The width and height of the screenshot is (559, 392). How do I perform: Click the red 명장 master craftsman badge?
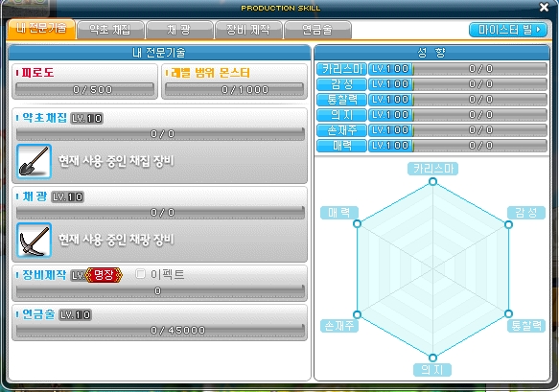(104, 275)
